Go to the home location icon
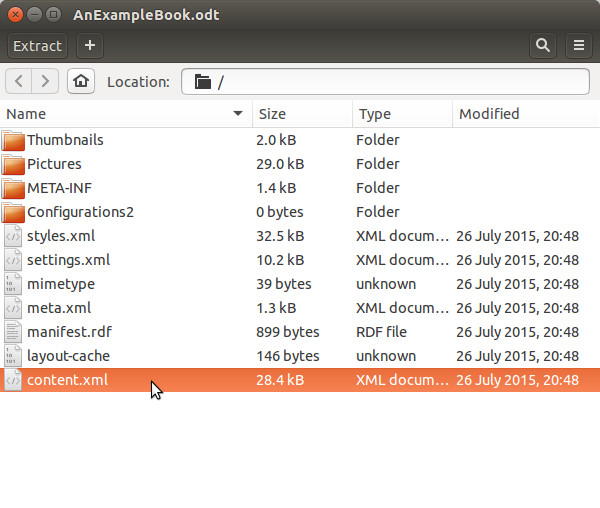The image size is (600, 508). [81, 81]
